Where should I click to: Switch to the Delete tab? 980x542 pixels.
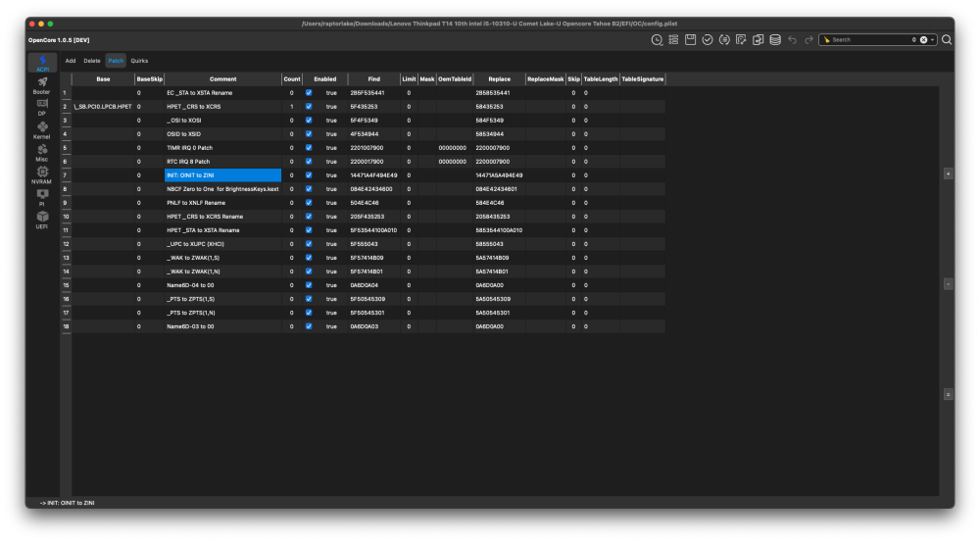92,61
